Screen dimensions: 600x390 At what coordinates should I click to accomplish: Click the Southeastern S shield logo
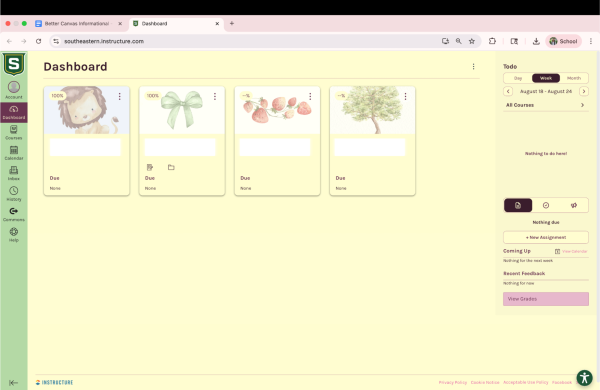(14, 64)
